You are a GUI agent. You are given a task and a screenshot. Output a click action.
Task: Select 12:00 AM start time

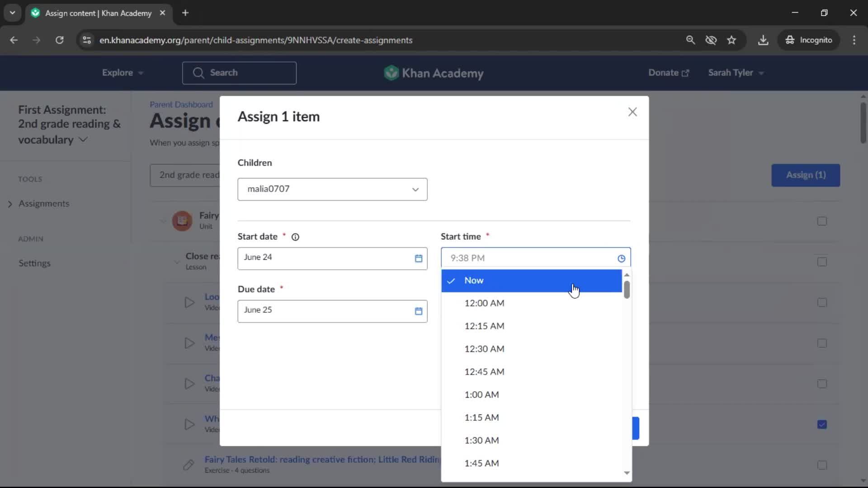532,304
